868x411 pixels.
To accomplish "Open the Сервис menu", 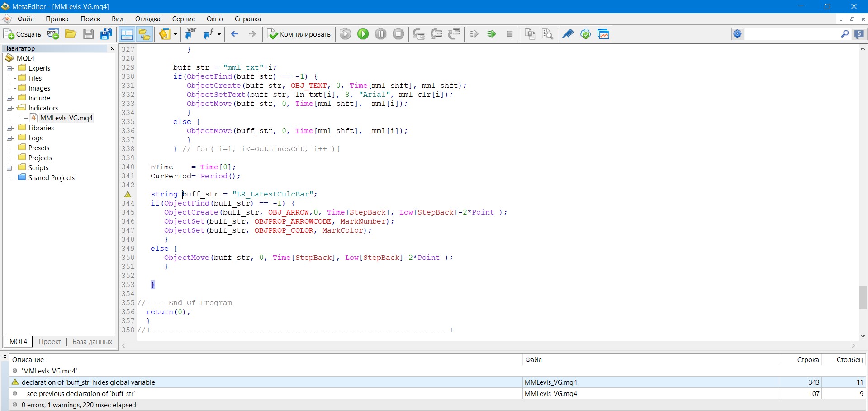I will click(184, 19).
